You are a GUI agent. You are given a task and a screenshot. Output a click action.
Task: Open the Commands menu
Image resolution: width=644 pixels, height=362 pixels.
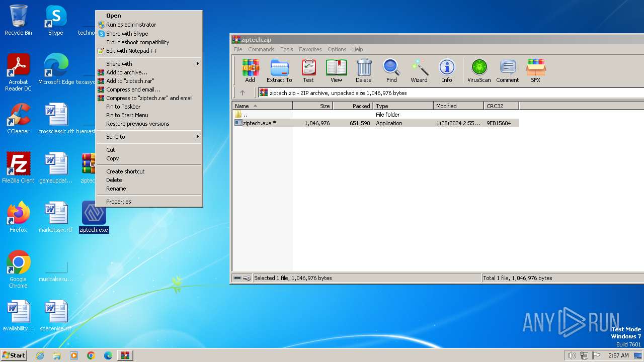click(261, 49)
